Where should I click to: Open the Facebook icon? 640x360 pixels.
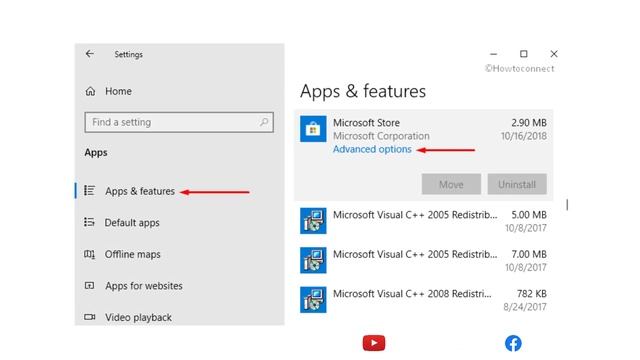click(x=513, y=343)
